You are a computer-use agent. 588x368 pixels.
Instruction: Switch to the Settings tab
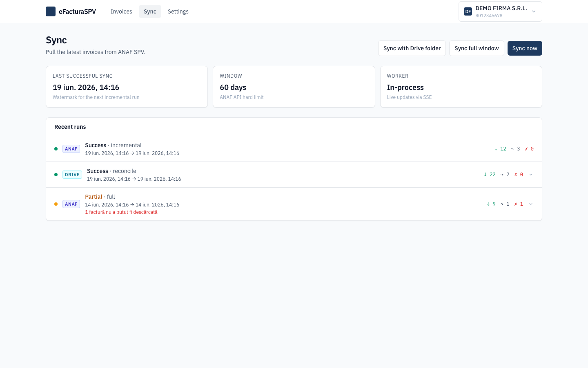click(178, 11)
